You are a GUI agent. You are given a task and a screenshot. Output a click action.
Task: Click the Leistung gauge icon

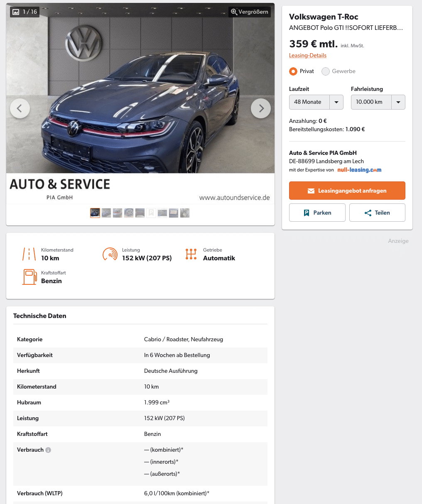pos(110,254)
